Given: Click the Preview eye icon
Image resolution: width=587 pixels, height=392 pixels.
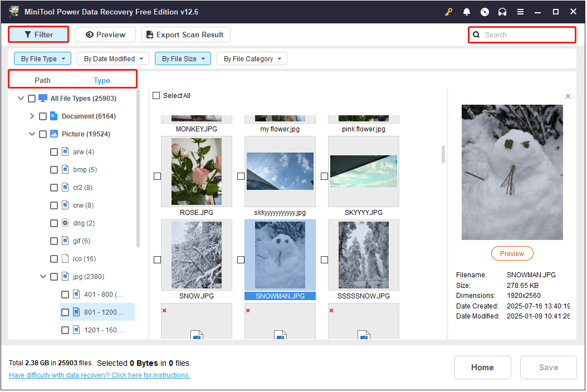Looking at the screenshot, I should point(89,34).
